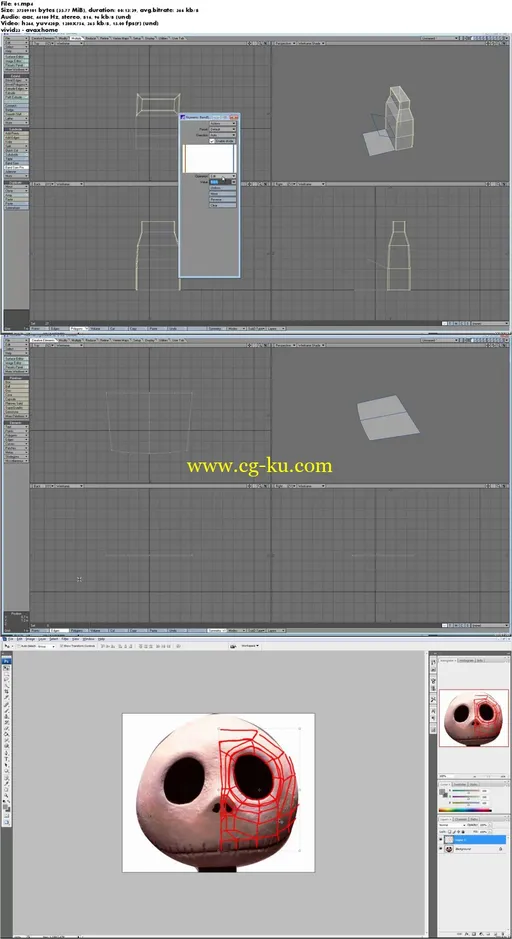The image size is (512, 939).
Task: Select the Type tool in Photoshop toolbox
Action: (x=6, y=759)
